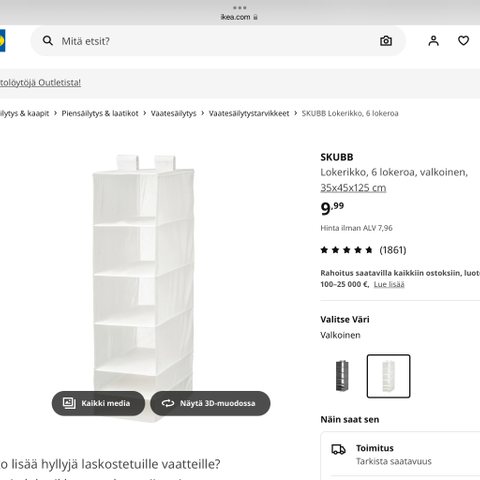This screenshot has height=480, width=480.
Task: Select the dark grey colour variant
Action: point(342,376)
